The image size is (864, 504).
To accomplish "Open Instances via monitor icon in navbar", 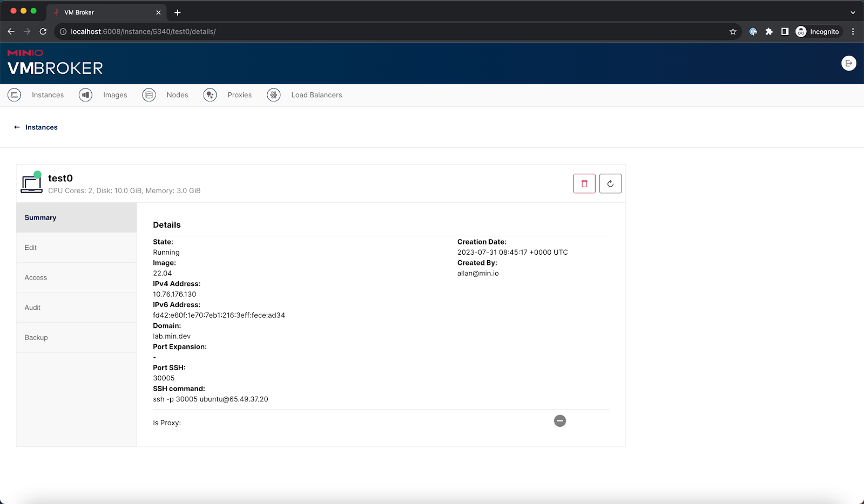I will coord(15,95).
